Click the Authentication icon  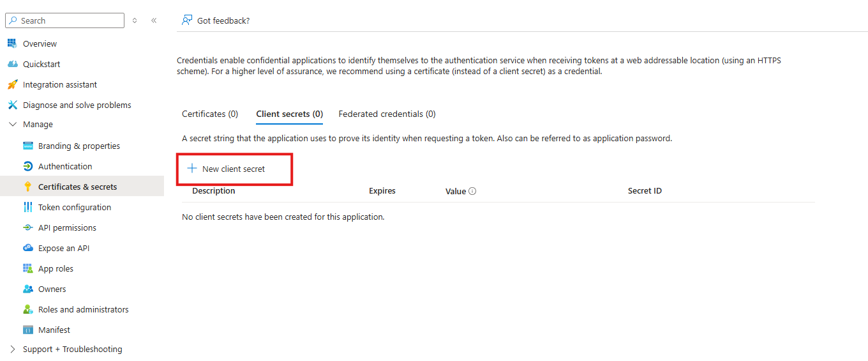[27, 166]
